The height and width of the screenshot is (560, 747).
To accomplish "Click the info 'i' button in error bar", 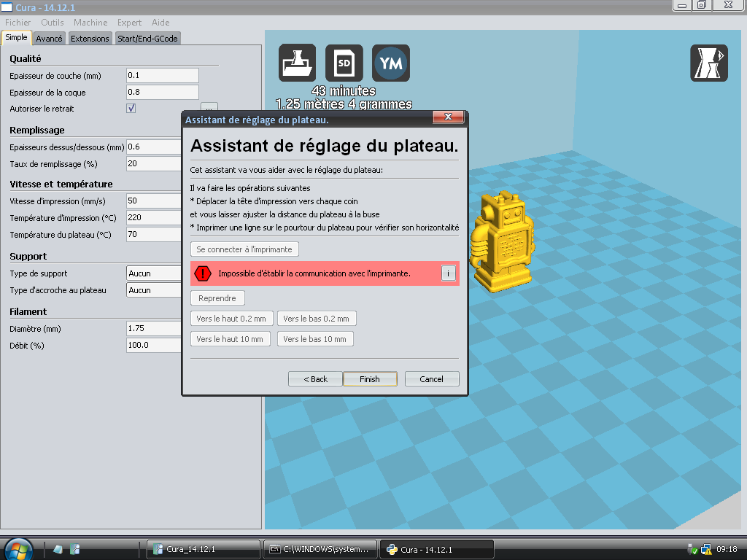I will tap(449, 273).
